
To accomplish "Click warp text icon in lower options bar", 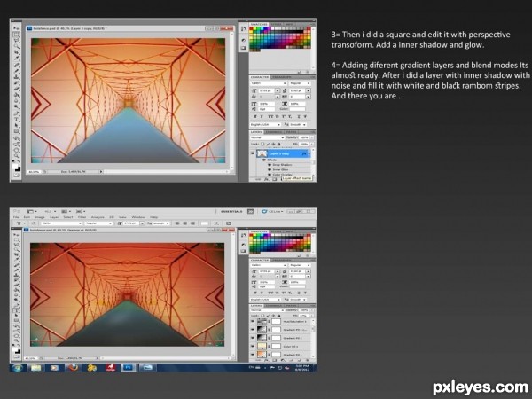I will pyautogui.click(x=216, y=223).
